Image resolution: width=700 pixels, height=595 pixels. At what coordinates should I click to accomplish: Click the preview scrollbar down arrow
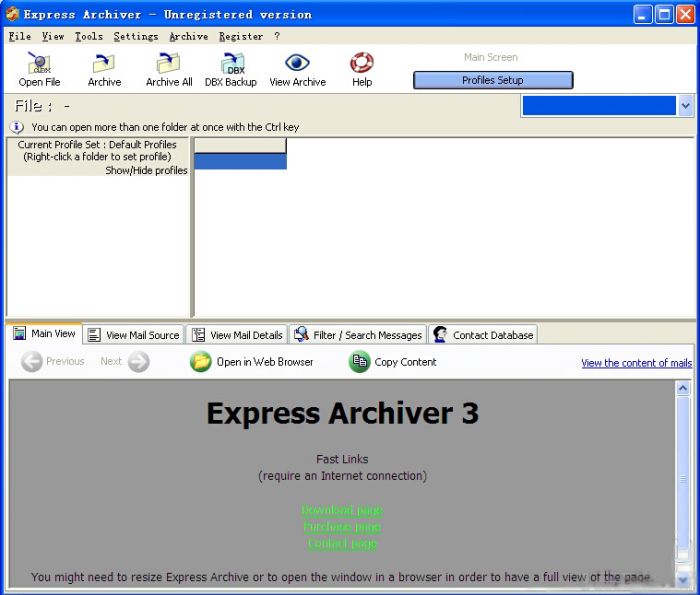[683, 579]
